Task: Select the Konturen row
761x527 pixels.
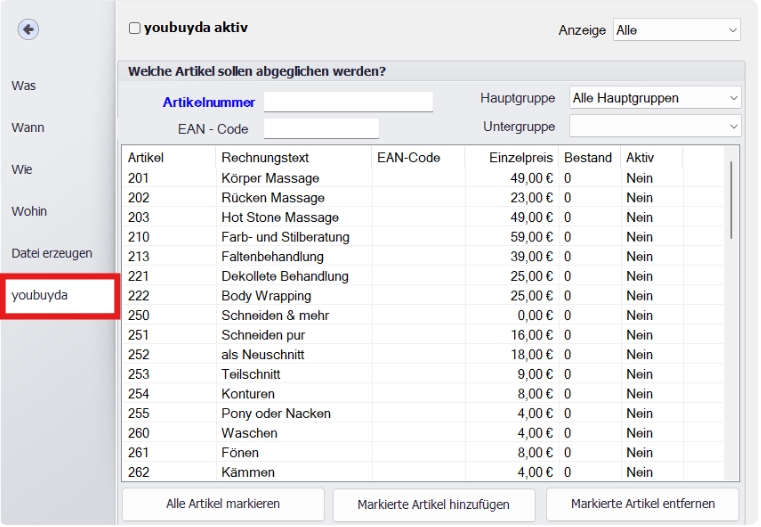Action: click(x=423, y=394)
